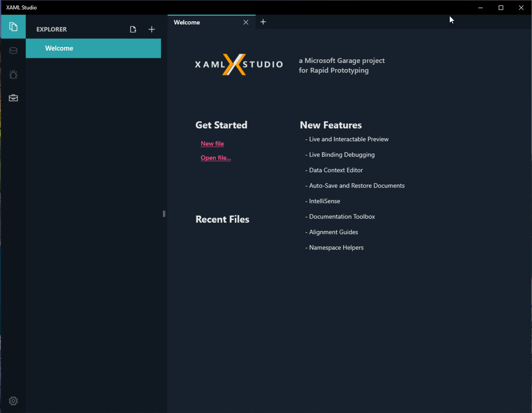Click the Live and Interactable Preview item
Viewport: 532px width, 413px height.
[x=347, y=139]
